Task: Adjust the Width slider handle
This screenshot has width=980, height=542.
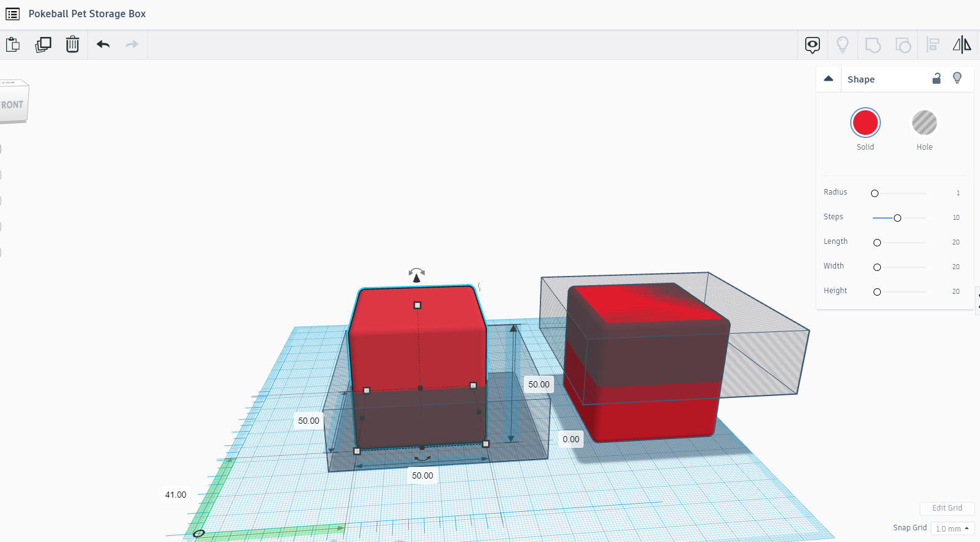Action: coord(877,267)
